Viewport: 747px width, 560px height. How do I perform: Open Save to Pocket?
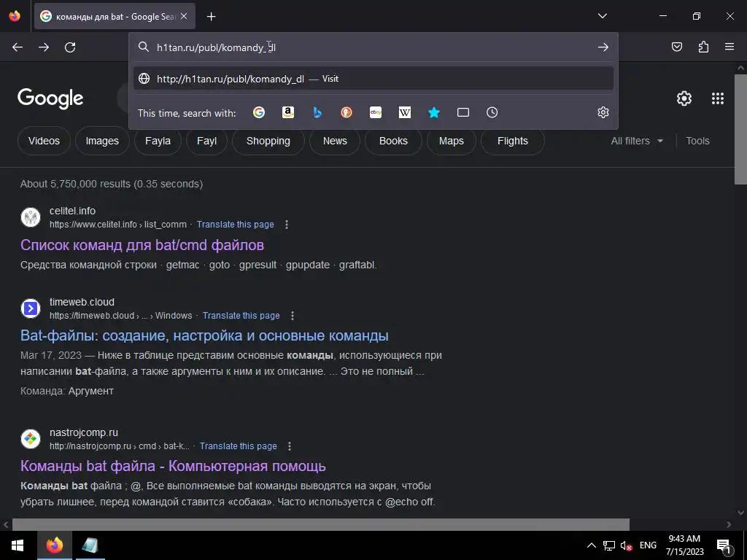pos(677,47)
